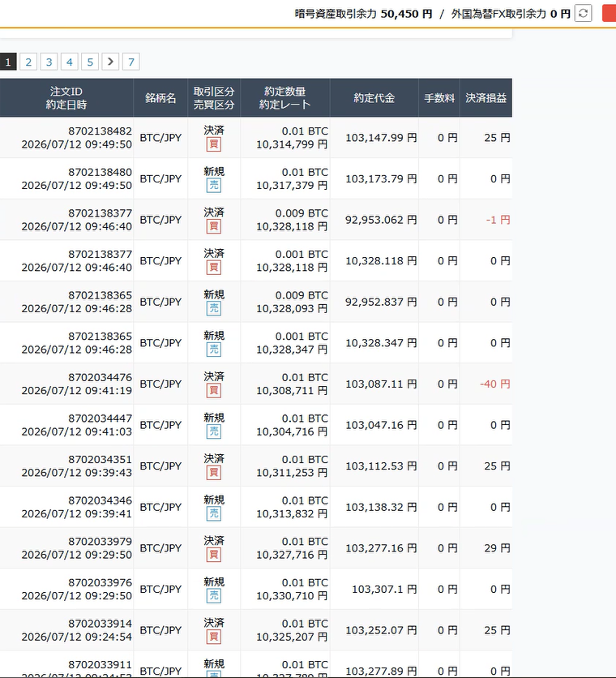
Task: Click the -40 円 loss value
Action: (495, 384)
